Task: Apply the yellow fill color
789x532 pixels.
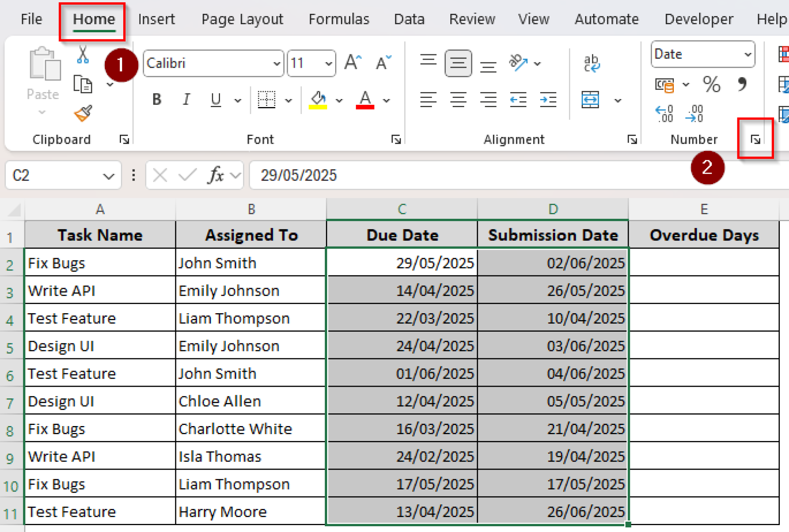Action: tap(318, 100)
